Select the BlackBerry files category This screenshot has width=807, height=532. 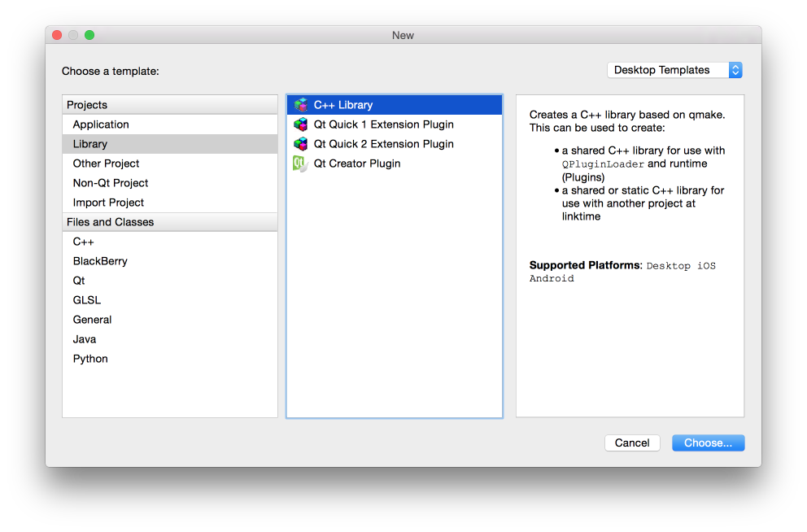pyautogui.click(x=170, y=261)
